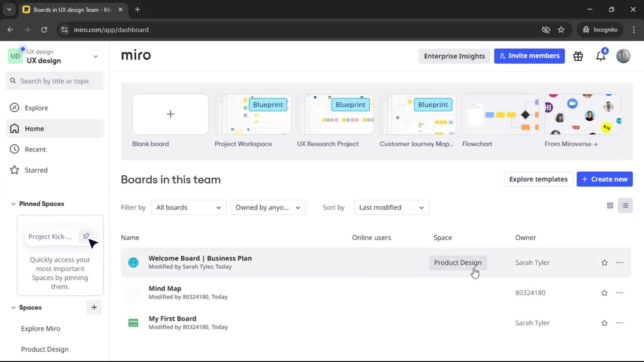
Task: Expand the UX design team switcher
Action: click(x=95, y=56)
